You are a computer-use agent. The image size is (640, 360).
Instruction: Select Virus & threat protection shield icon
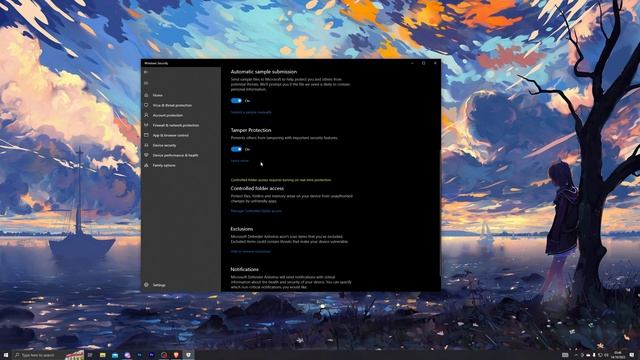146,105
